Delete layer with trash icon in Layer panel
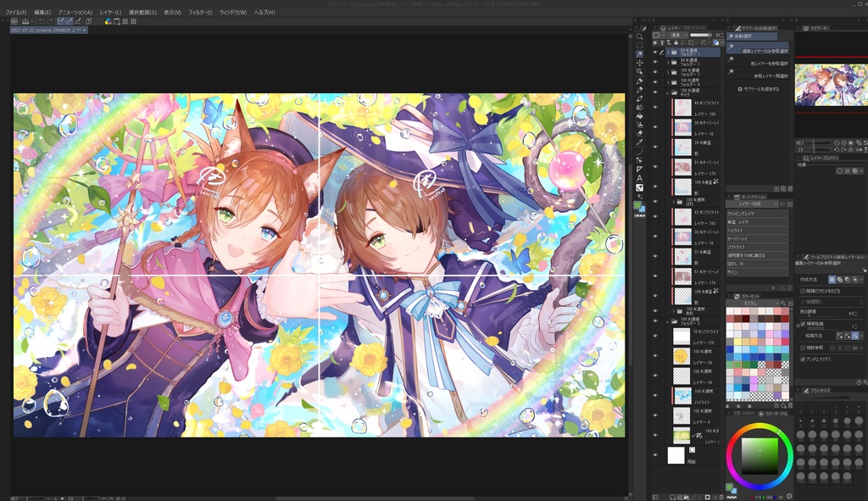Image resolution: width=868 pixels, height=501 pixels. point(721,497)
